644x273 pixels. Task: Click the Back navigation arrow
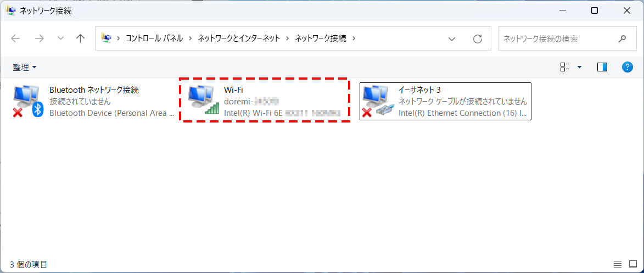(15, 38)
